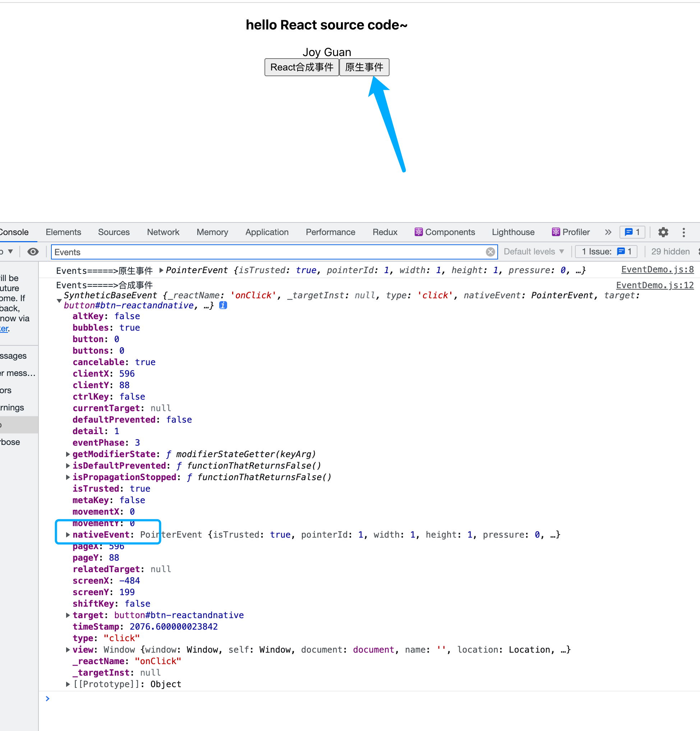Open the Application tab
This screenshot has height=731, width=700.
coord(267,232)
